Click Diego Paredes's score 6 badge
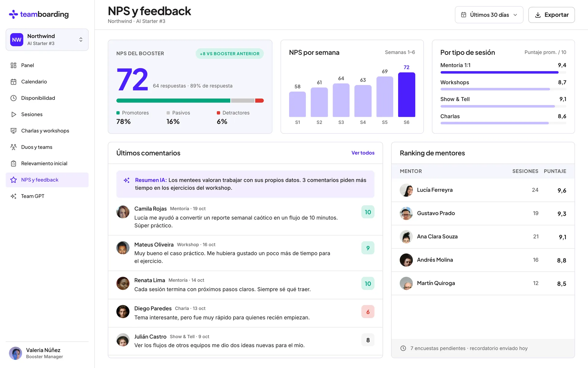This screenshot has width=588, height=368. tap(368, 312)
